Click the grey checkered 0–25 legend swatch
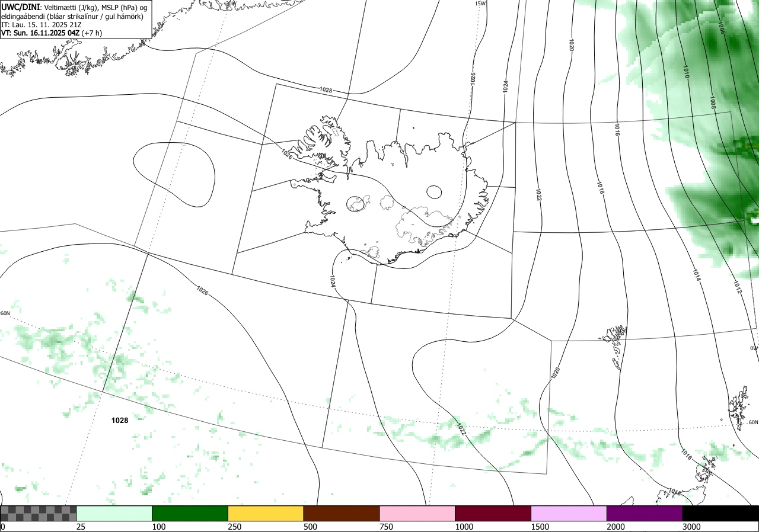This screenshot has height=532, width=759. (39, 513)
